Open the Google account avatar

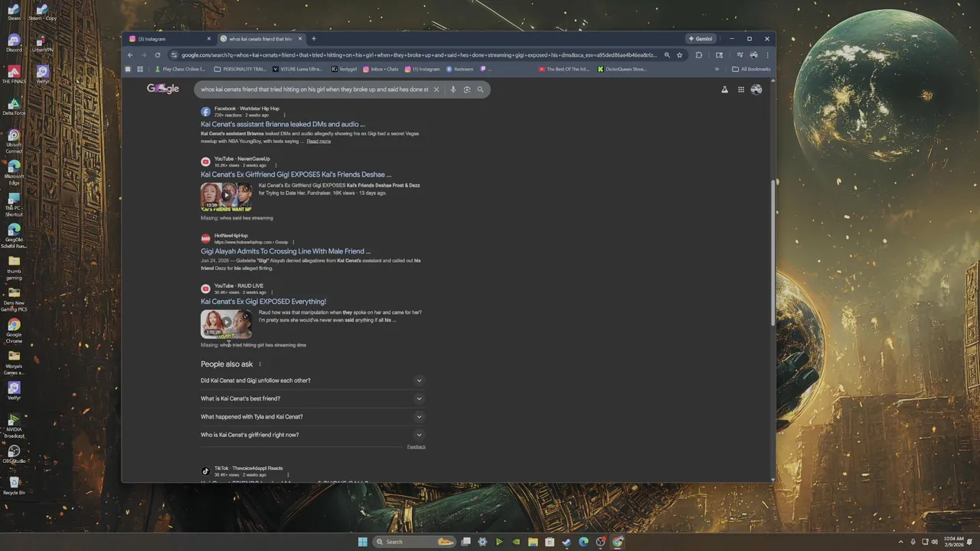(756, 90)
